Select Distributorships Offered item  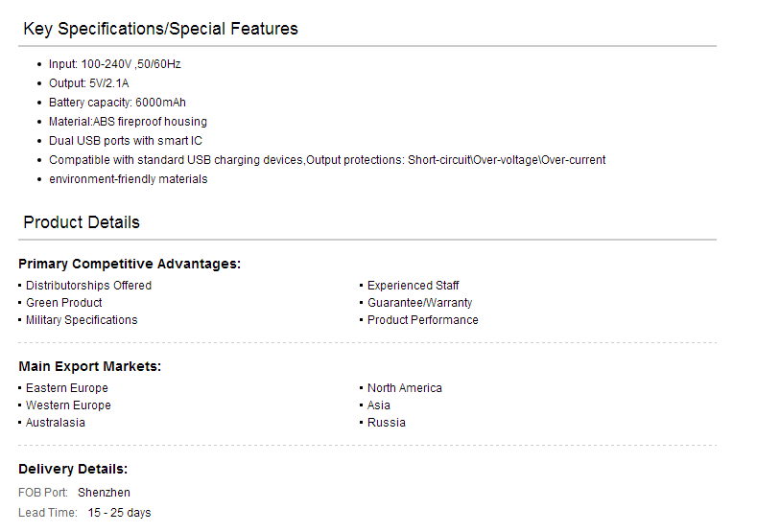point(89,286)
